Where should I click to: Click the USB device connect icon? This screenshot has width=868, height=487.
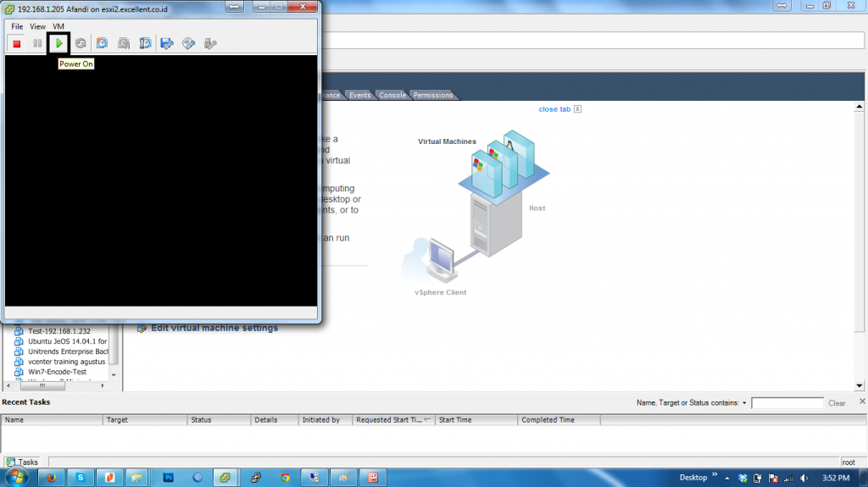point(210,43)
